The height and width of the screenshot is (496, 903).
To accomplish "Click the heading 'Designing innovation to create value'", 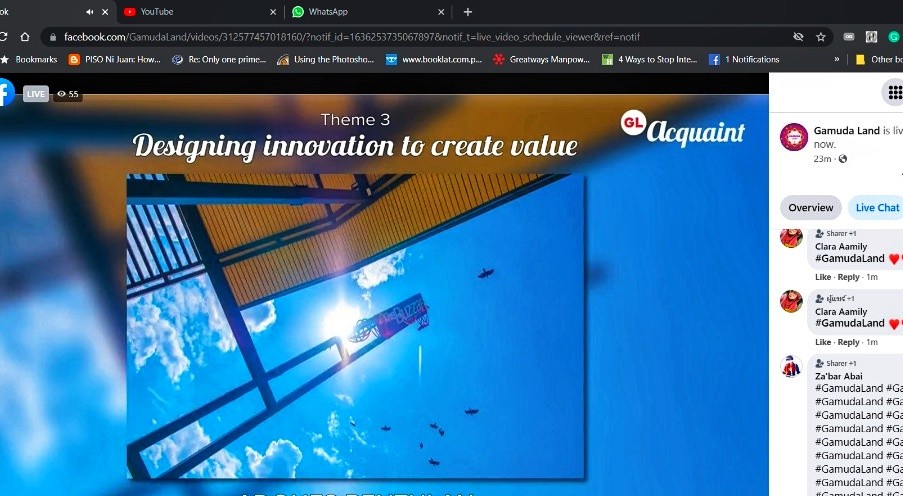I will coord(355,146).
